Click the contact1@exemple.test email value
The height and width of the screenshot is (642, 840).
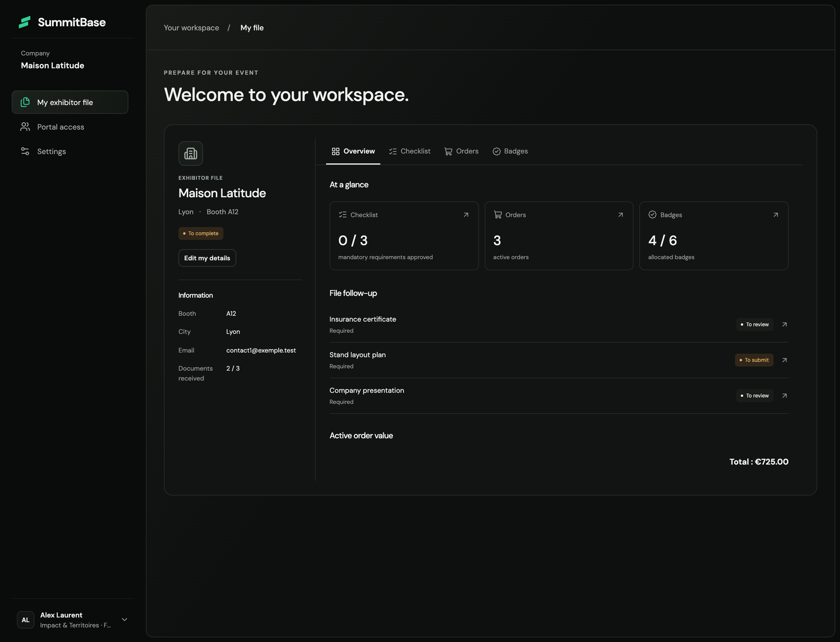point(261,350)
